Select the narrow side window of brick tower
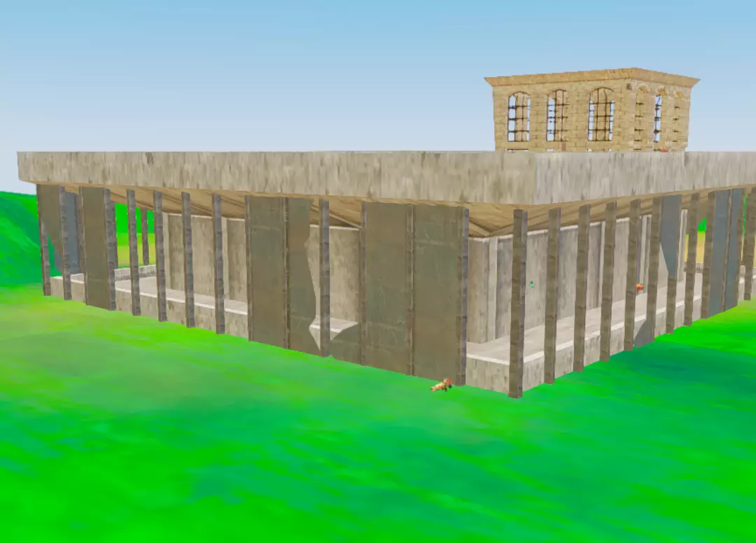 pos(658,118)
